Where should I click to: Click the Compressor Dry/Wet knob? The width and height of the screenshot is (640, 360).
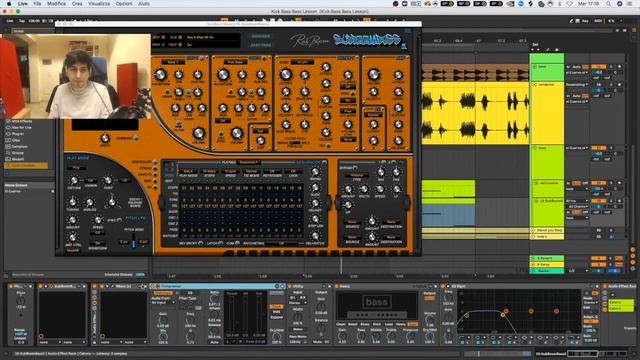[x=277, y=337]
